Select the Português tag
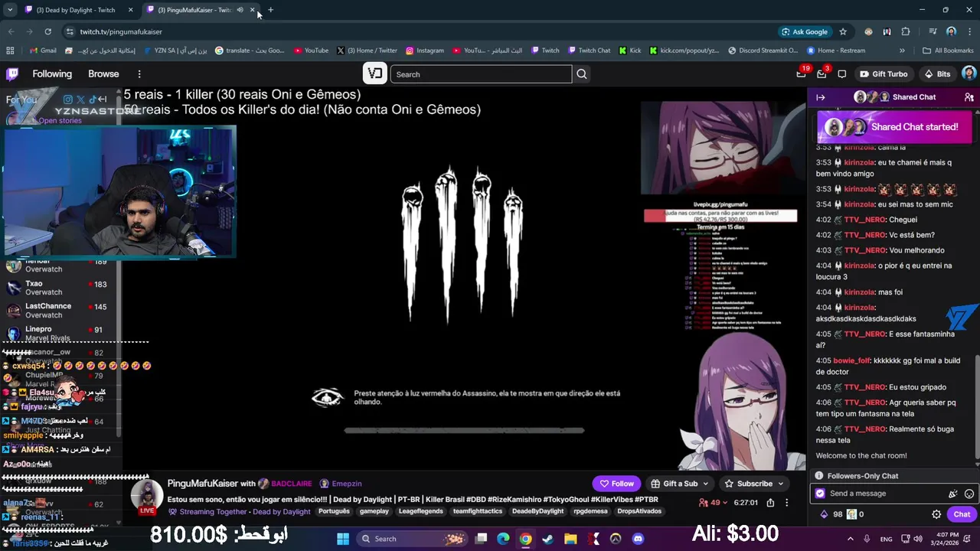 click(x=334, y=511)
